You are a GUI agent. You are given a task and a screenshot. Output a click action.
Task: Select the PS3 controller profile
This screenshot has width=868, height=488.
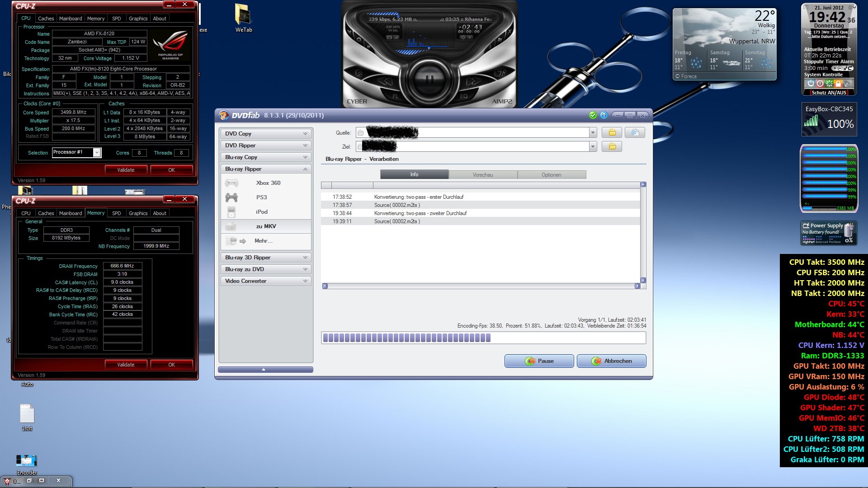232,197
